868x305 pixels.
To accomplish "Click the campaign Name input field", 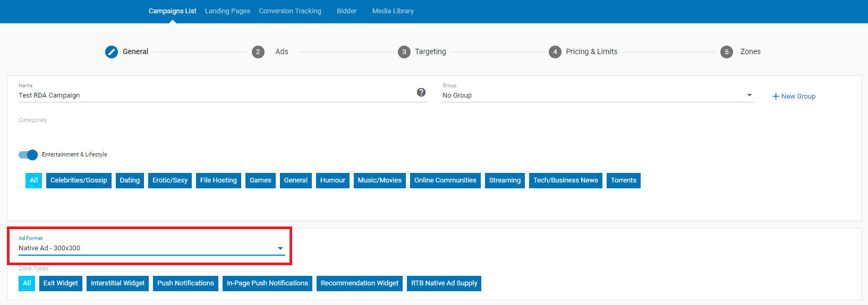I will tap(212, 95).
